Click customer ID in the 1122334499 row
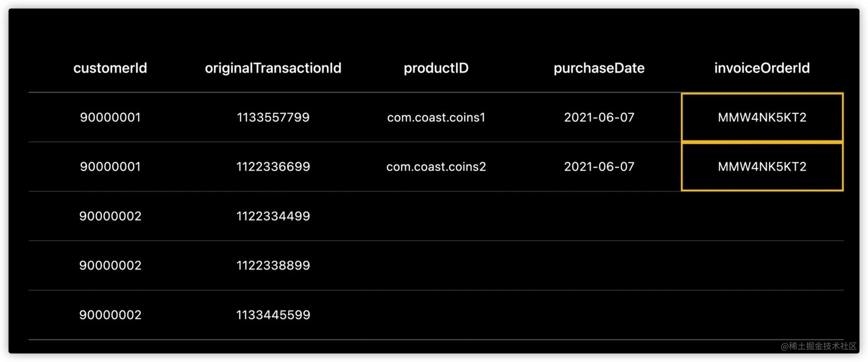 (110, 216)
